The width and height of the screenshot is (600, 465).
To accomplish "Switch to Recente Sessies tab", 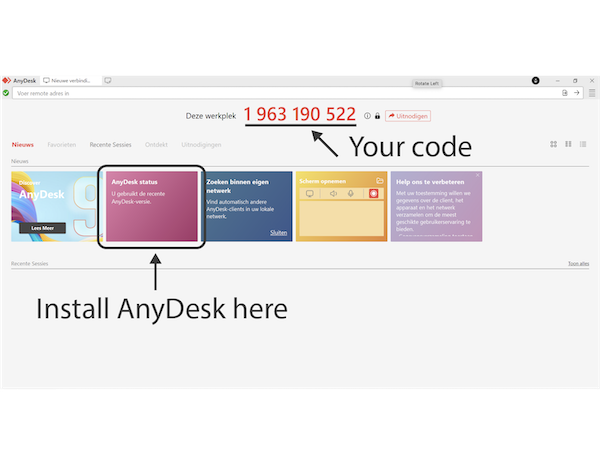I will coord(111,145).
